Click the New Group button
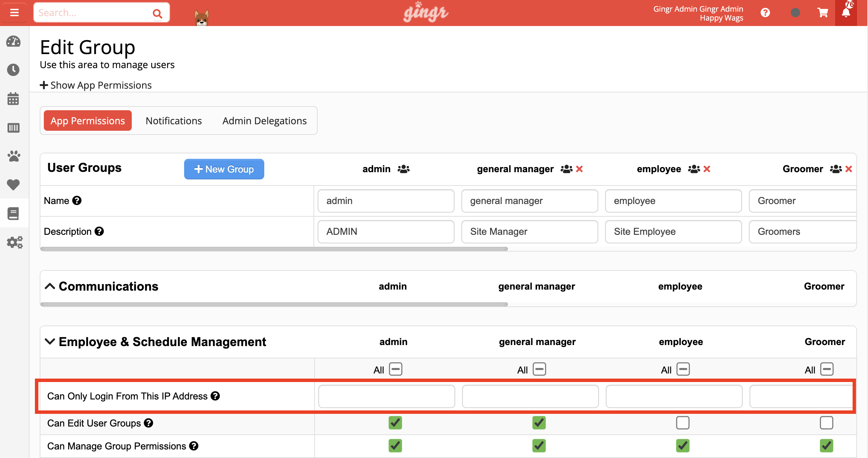This screenshot has width=868, height=458. point(224,169)
